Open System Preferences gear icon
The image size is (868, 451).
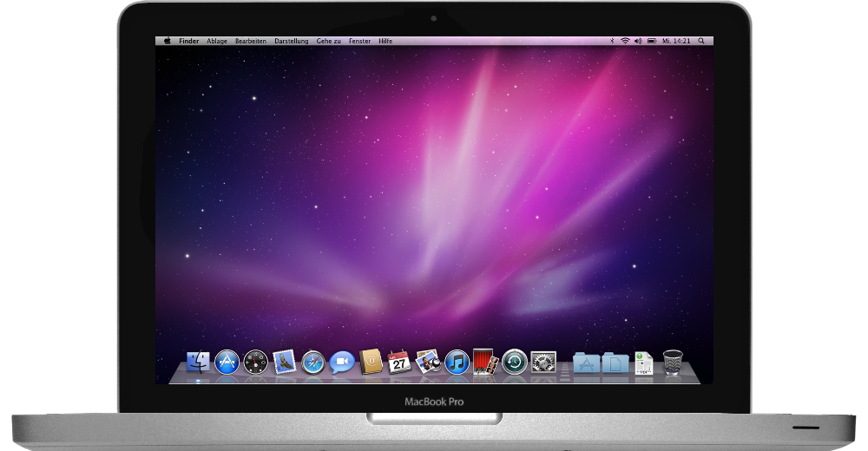pos(543,363)
